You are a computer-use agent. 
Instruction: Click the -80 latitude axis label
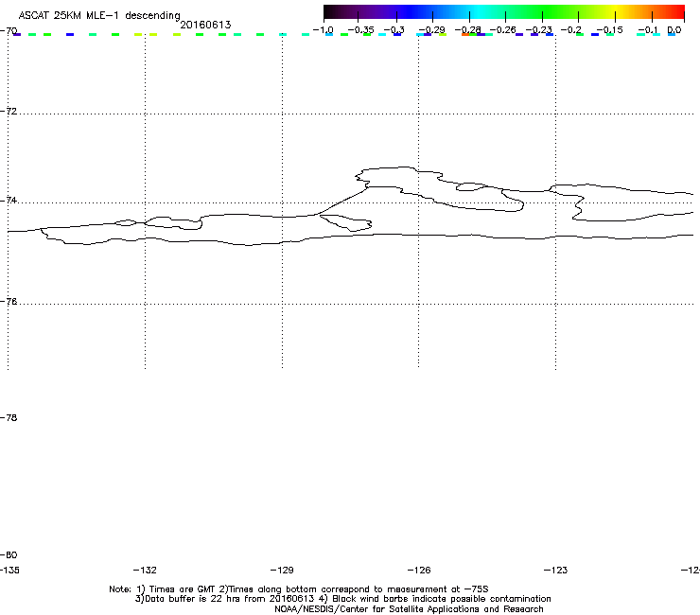[x=9, y=554]
